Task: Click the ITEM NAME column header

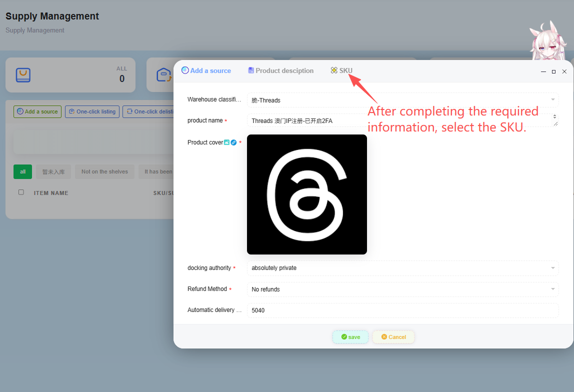Action: (51, 193)
